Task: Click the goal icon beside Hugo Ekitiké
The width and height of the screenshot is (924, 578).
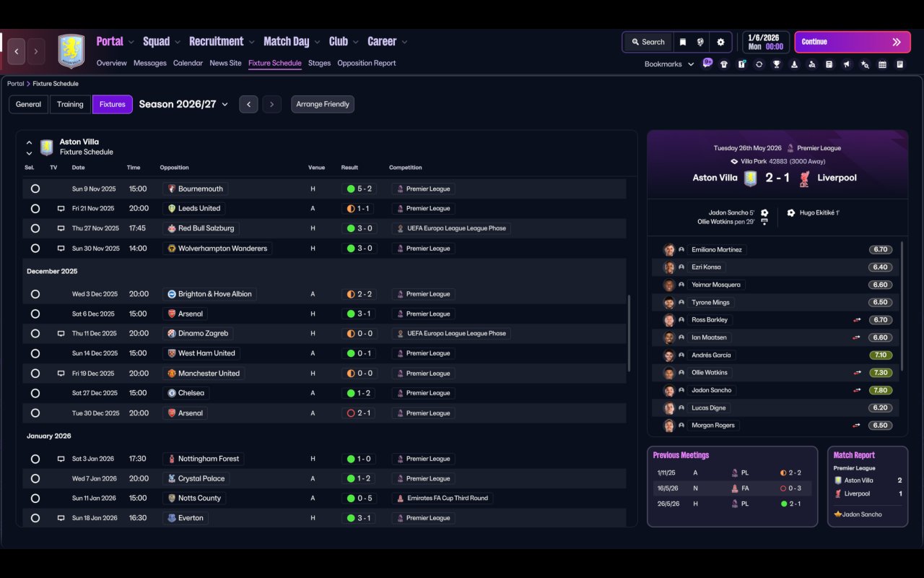Action: pyautogui.click(x=791, y=213)
